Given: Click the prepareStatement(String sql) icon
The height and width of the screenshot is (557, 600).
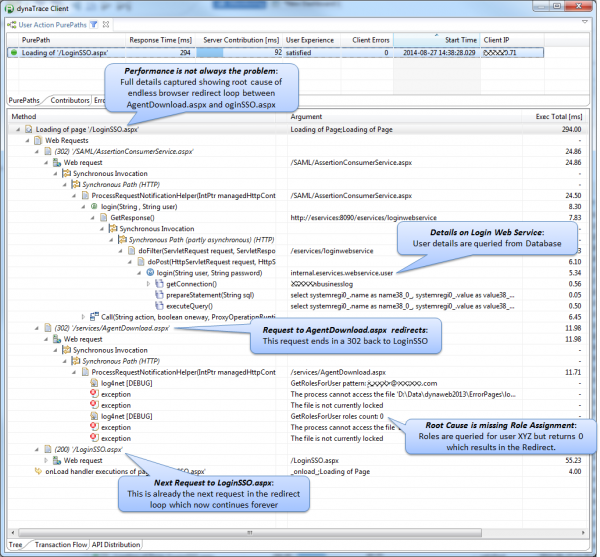Looking at the screenshot, I should [x=159, y=295].
